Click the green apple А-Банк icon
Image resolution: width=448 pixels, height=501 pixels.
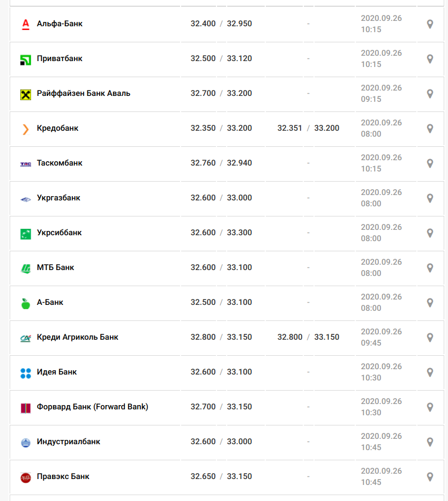coord(26,303)
